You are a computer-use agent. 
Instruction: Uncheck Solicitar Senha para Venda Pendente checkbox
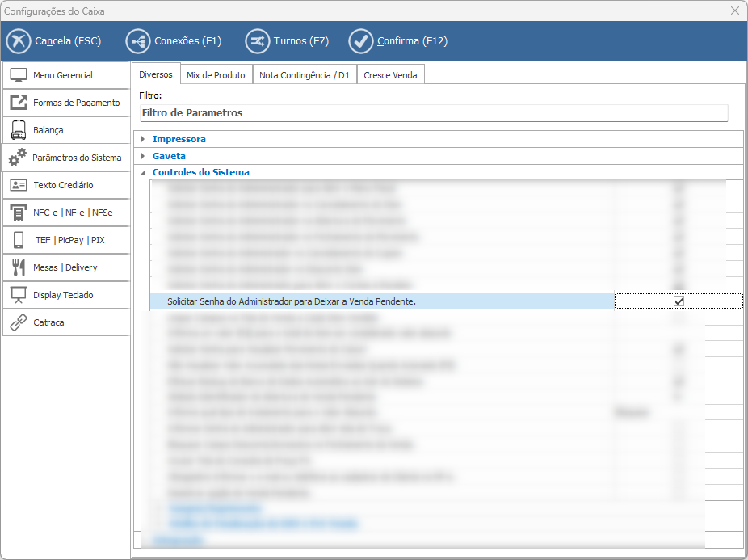(x=679, y=301)
